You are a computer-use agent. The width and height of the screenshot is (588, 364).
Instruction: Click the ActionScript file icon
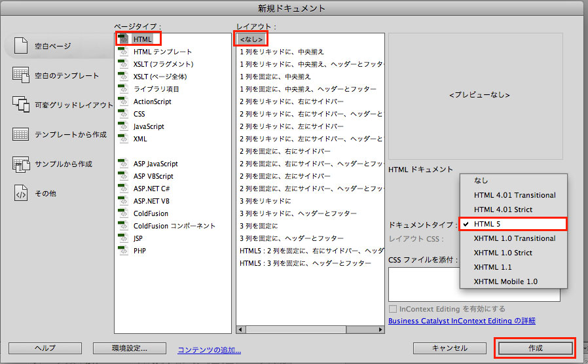tap(123, 101)
